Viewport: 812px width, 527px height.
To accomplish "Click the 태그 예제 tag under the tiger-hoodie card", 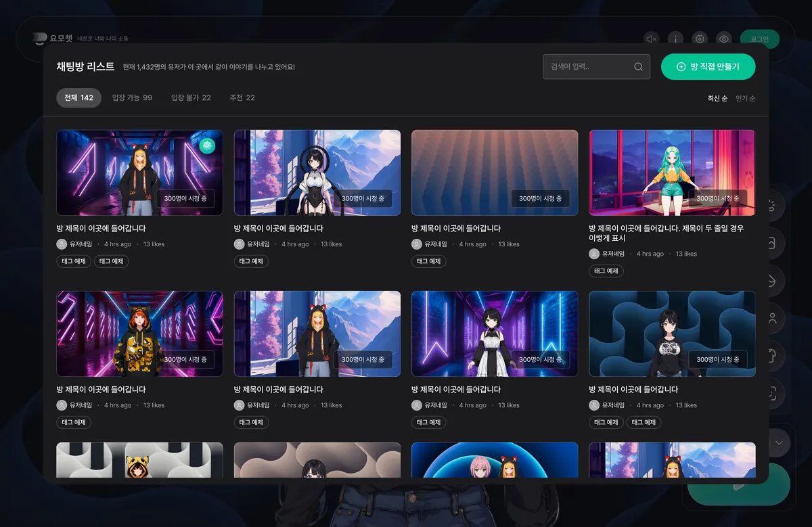I will point(74,422).
